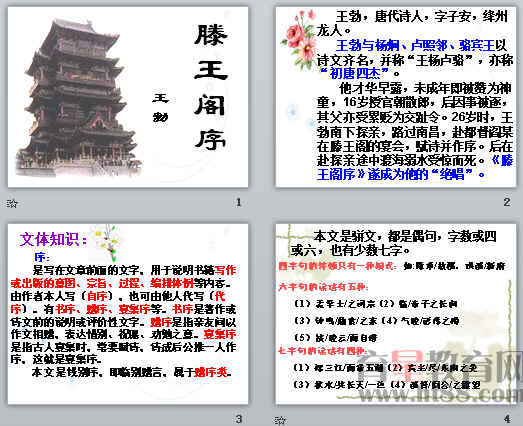The image size is (523, 426).
Task: Select slide 1 thumbnail titled 滕王阁序
Action: [128, 97]
